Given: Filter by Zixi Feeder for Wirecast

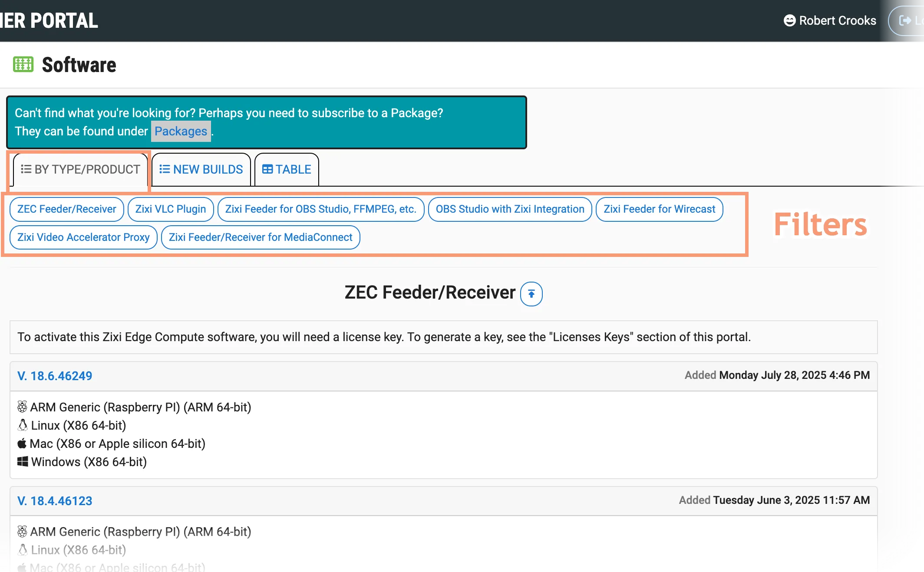Looking at the screenshot, I should [660, 209].
